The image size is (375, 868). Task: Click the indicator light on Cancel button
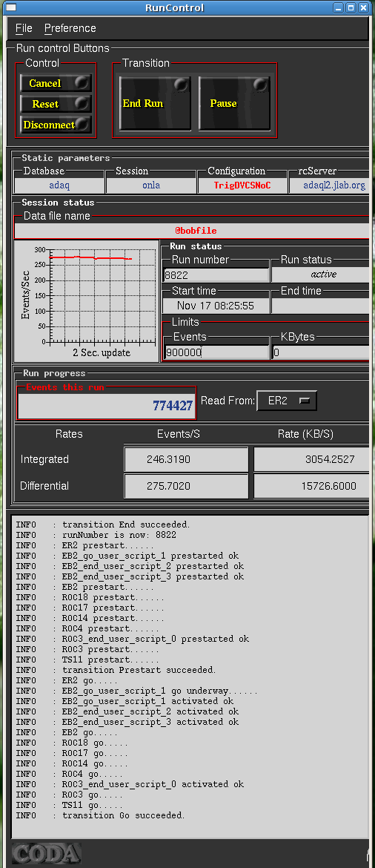(82, 83)
